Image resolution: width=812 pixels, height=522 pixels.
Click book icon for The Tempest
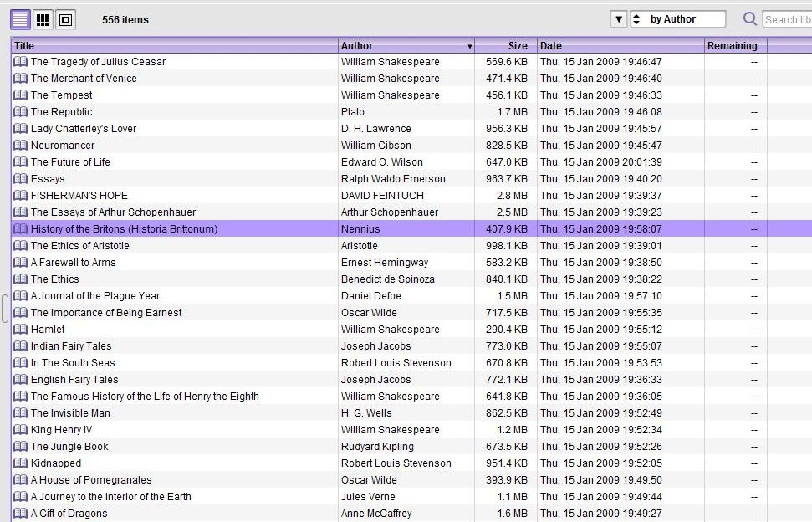(21, 95)
